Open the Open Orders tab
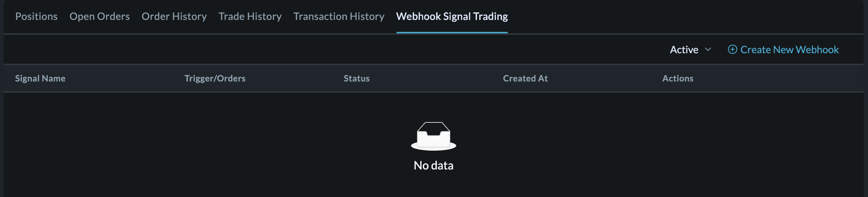This screenshot has height=197, width=868. click(x=100, y=16)
